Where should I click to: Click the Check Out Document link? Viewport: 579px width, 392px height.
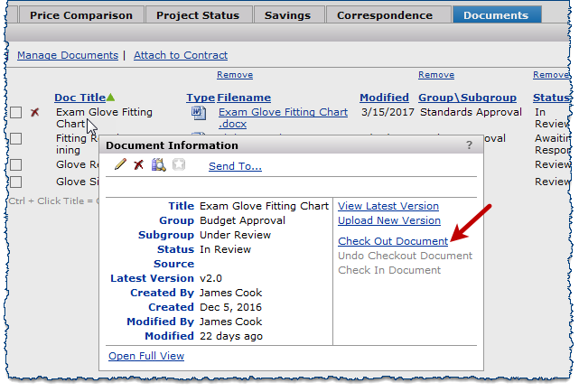[392, 241]
